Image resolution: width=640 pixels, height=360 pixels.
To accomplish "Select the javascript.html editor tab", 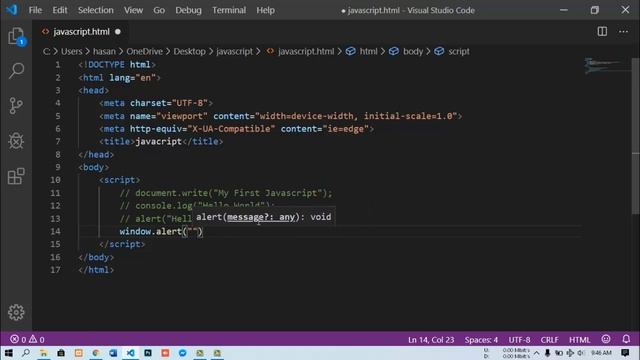I will [81, 31].
